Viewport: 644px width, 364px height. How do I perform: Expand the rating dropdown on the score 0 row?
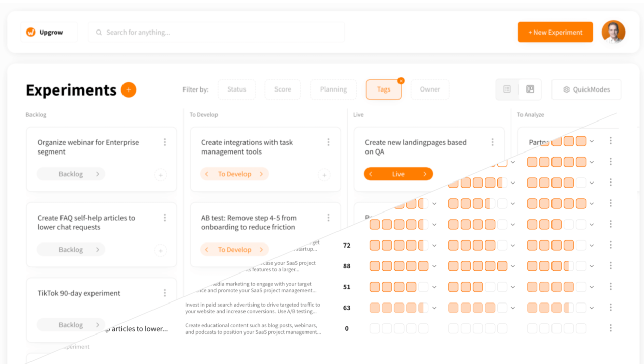pyautogui.click(x=435, y=328)
